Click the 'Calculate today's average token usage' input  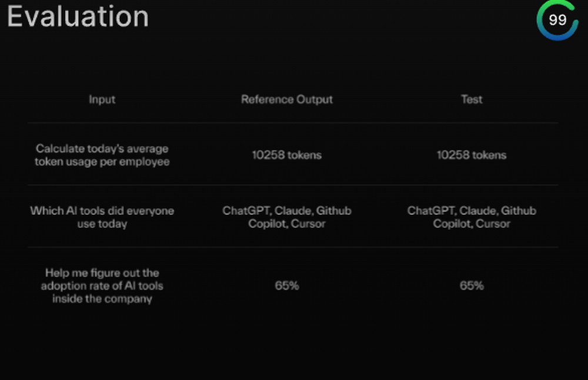pyautogui.click(x=102, y=155)
